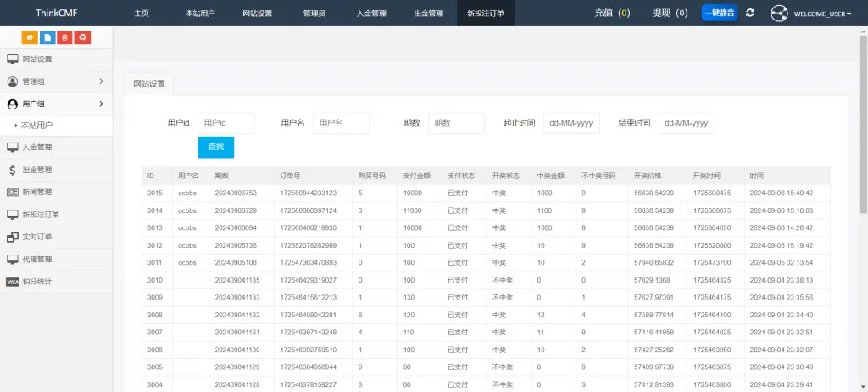The width and height of the screenshot is (868, 392).
Task: Switch to the 网站设置 content tab
Action: click(x=149, y=83)
